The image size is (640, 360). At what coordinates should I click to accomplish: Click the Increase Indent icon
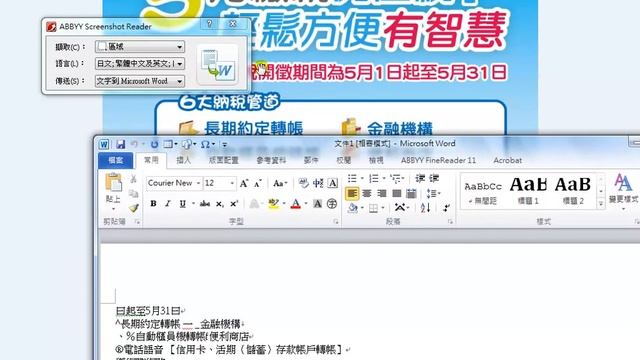pyautogui.click(x=434, y=178)
